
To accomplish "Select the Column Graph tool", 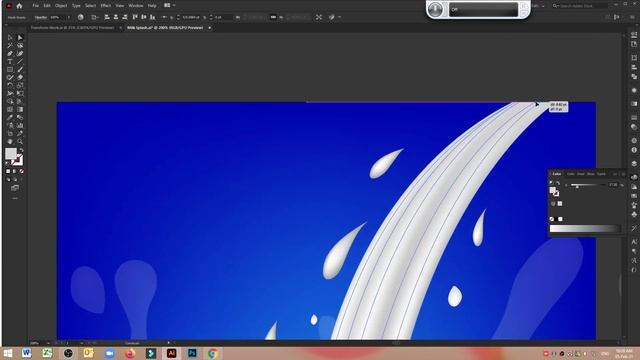I will [x=20, y=125].
